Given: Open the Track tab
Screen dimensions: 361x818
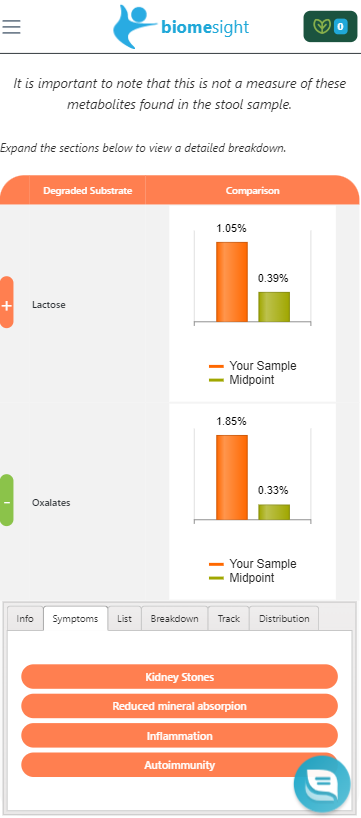Looking at the screenshot, I should point(228,619).
